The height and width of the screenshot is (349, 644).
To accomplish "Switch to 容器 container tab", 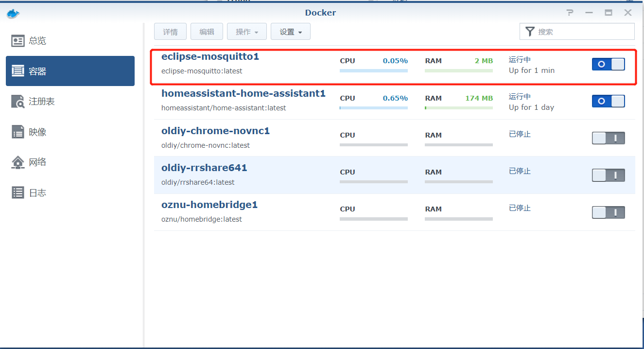I will pos(70,71).
